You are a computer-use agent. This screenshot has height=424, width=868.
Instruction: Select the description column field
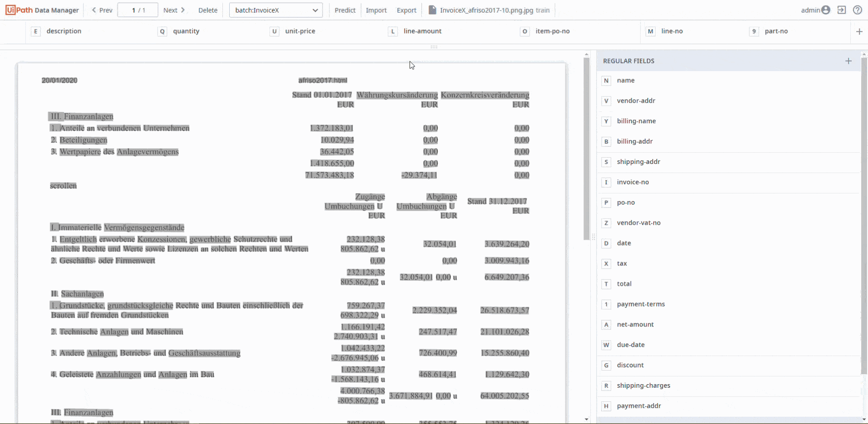pyautogui.click(x=64, y=31)
